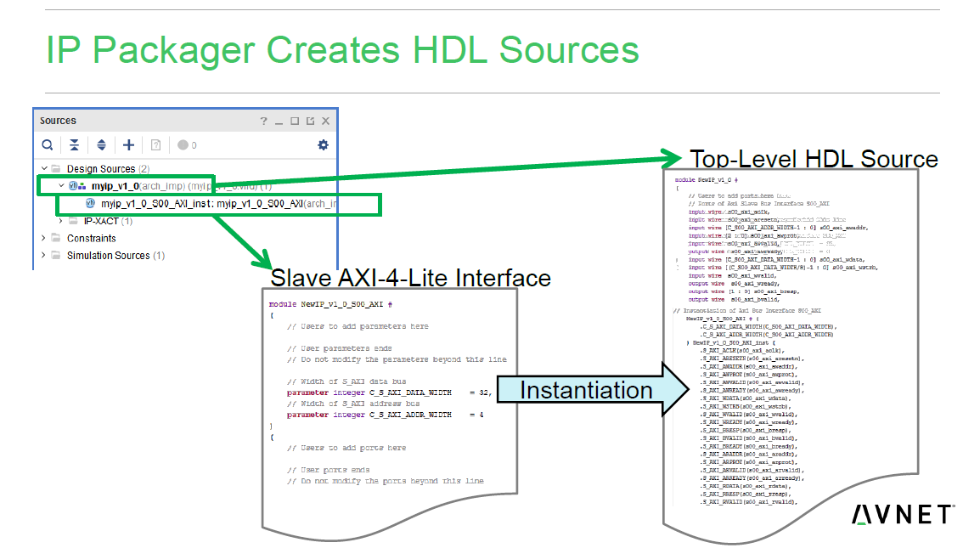This screenshot has width=980, height=548.
Task: Expand the IP-XACT folder
Action: (x=60, y=221)
